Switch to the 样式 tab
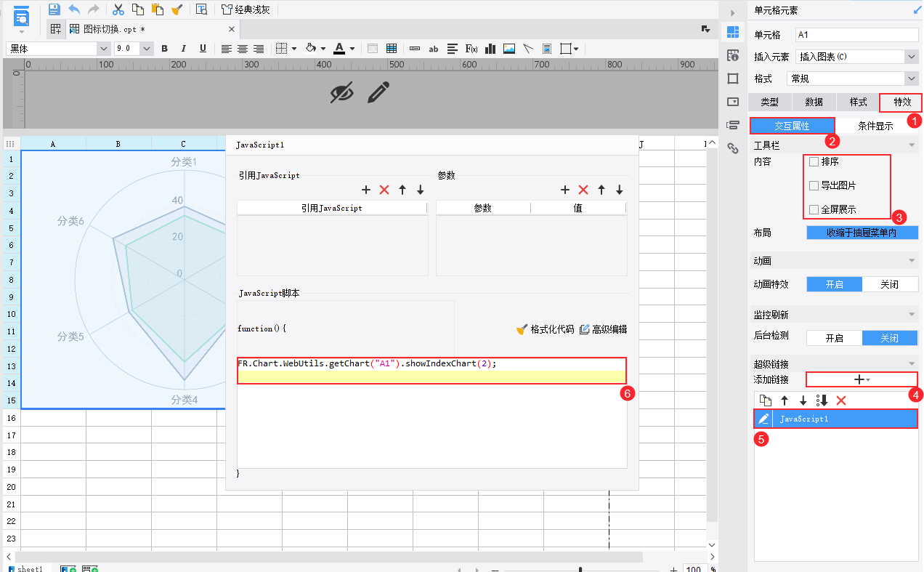924x572 pixels. 858,102
